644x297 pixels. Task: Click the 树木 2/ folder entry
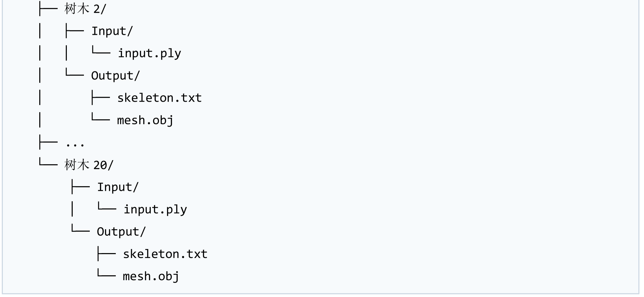85,9
